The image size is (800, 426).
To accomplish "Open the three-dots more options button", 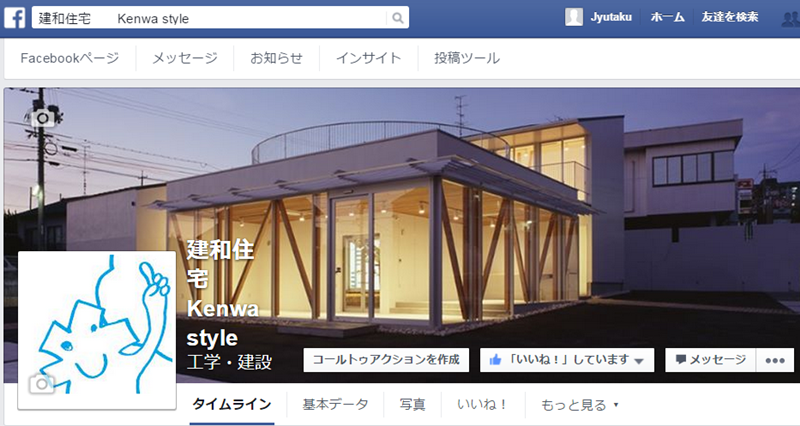I will coord(775,360).
